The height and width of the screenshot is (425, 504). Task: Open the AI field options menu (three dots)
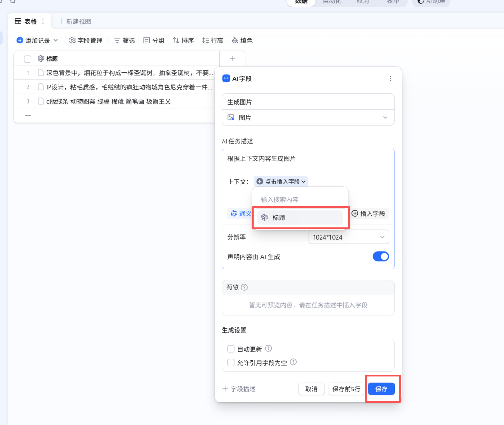pyautogui.click(x=390, y=78)
